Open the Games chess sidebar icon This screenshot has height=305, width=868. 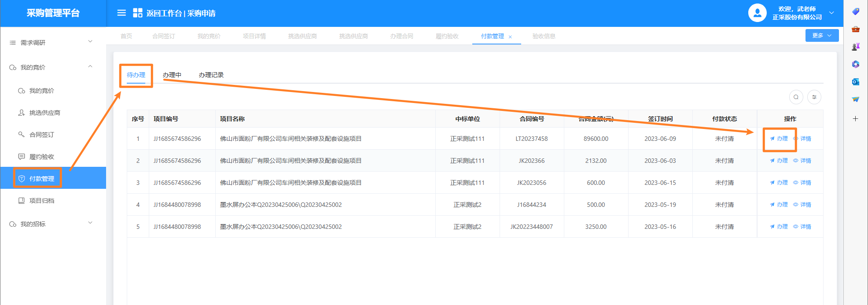tap(855, 47)
